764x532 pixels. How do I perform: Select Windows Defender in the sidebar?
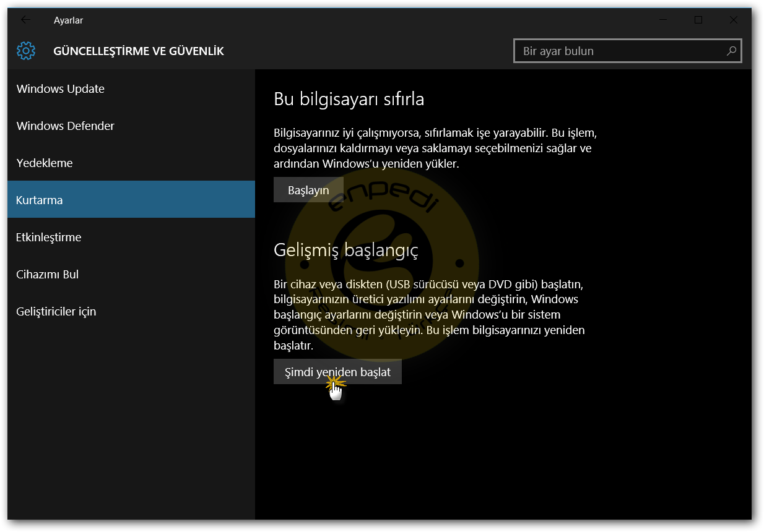[131, 126]
